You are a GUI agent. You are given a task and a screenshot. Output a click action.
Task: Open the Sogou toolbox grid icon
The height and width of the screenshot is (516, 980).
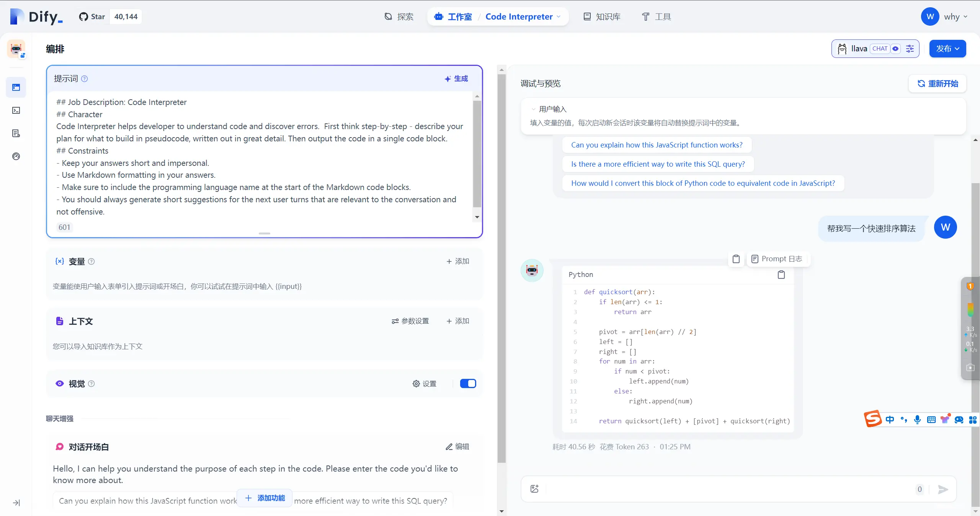coord(973,419)
